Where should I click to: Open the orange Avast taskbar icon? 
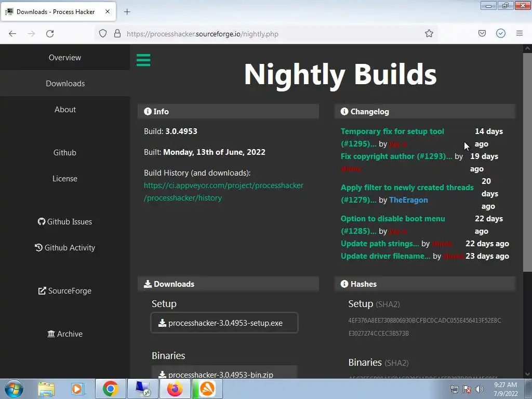(207, 389)
